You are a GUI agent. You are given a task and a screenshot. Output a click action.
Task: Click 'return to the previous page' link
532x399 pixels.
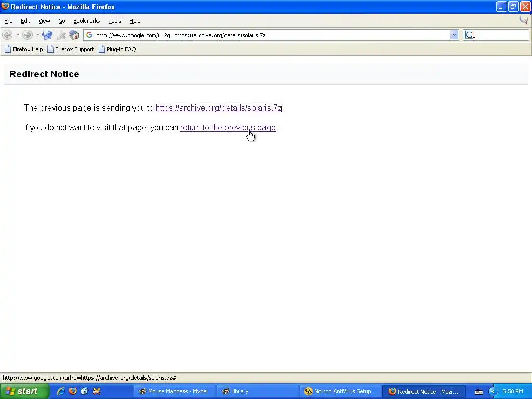tap(228, 128)
